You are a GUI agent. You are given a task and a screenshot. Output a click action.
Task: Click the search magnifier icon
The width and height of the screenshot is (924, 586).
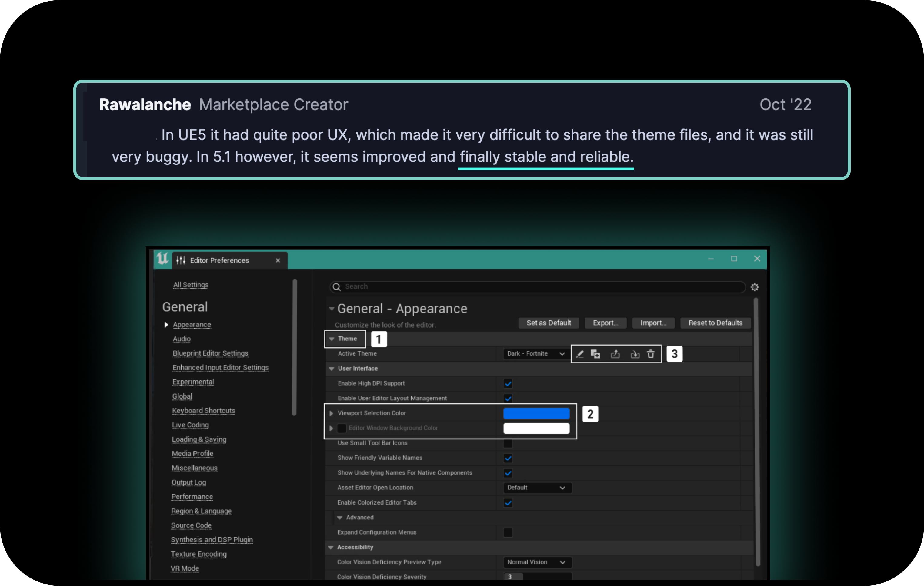point(336,287)
